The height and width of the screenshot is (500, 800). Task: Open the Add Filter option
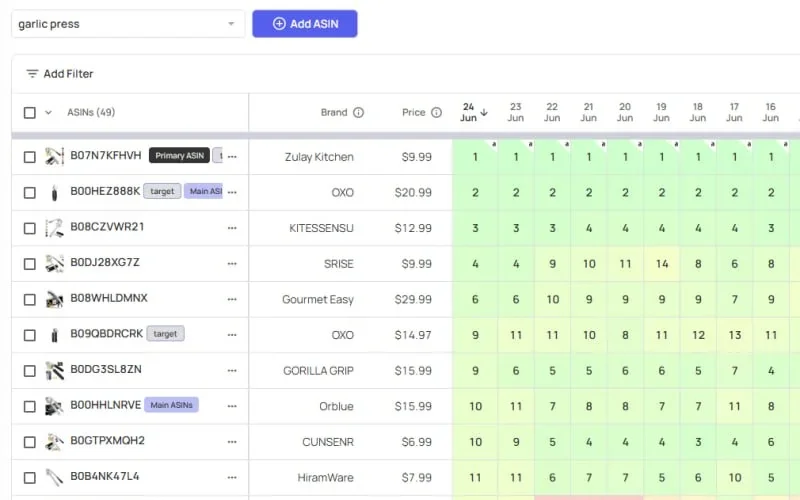[x=60, y=74]
